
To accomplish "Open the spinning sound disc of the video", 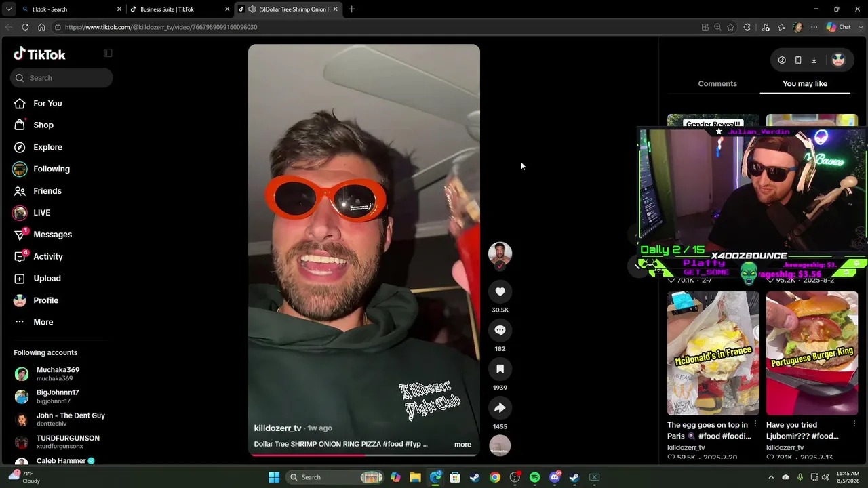I will pyautogui.click(x=500, y=445).
